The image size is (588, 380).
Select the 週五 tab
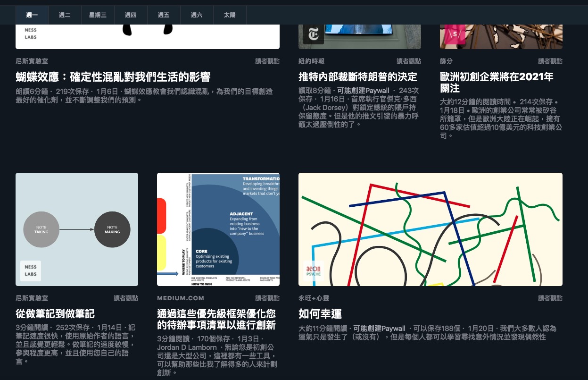[164, 15]
